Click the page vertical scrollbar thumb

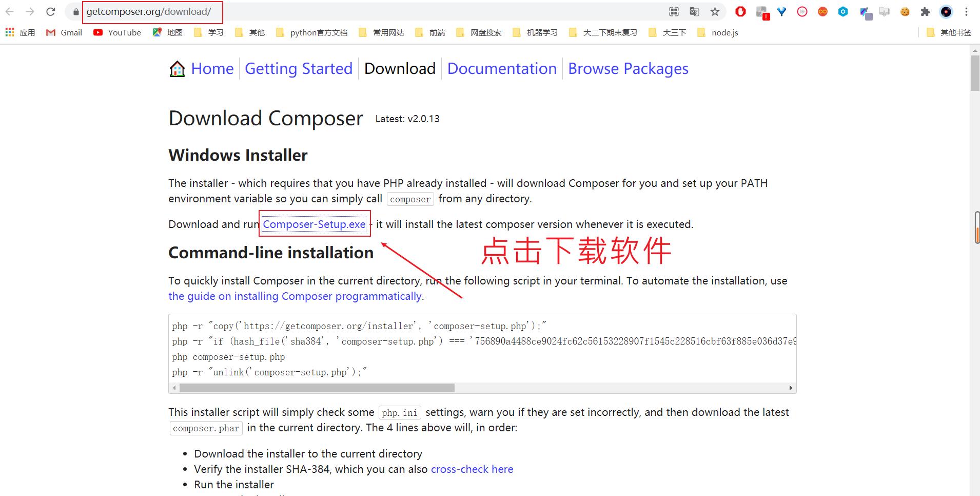[x=975, y=73]
